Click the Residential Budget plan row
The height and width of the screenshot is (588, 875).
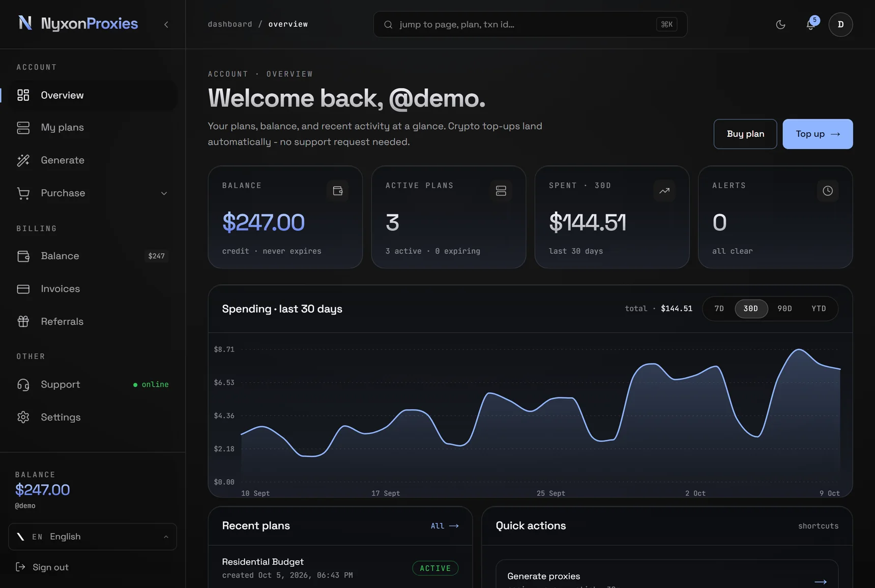click(x=340, y=568)
